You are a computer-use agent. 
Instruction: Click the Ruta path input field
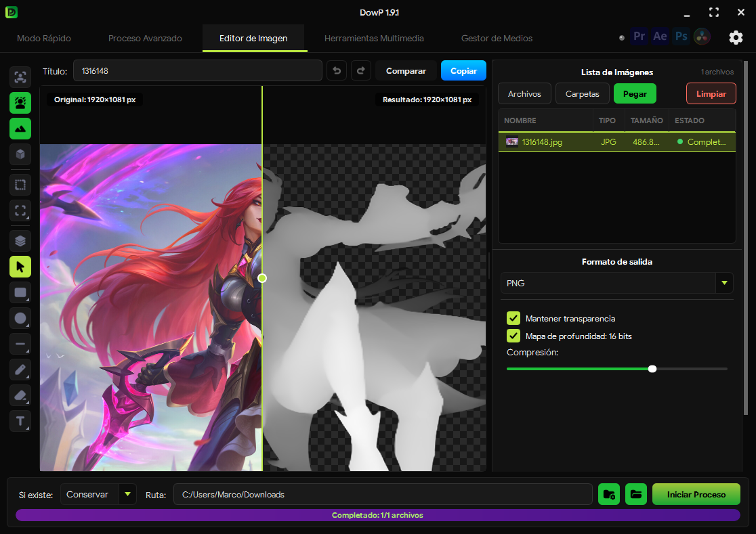tap(383, 495)
